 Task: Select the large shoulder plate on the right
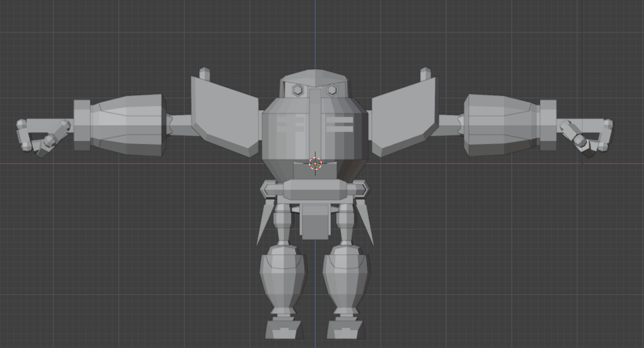[x=404, y=116]
